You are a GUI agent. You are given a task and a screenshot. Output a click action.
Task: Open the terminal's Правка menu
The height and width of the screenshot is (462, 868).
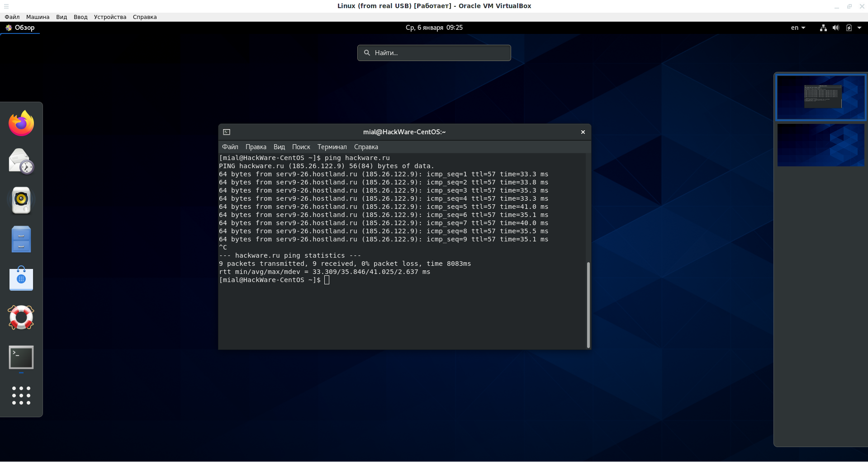coord(256,147)
